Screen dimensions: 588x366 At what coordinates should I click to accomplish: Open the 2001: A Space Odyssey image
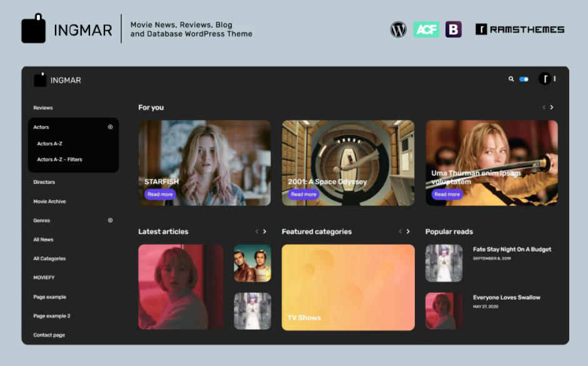[348, 163]
